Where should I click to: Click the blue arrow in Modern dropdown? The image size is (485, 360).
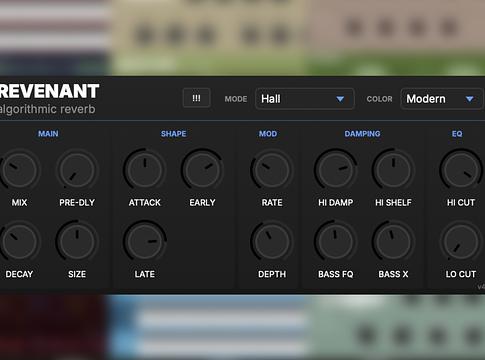(x=470, y=99)
